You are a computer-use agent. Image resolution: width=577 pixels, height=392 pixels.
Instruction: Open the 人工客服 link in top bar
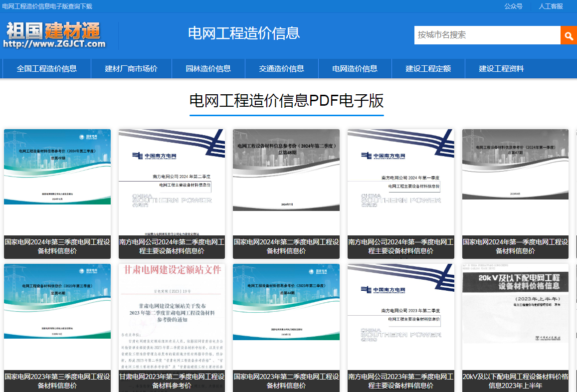(x=551, y=6)
